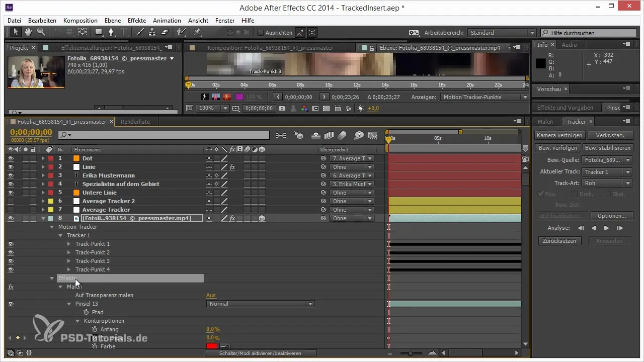This screenshot has height=362, width=644.
Task: Open the Anzeigen Motion Tracker-Punkte dropdown
Action: pyautogui.click(x=485, y=97)
